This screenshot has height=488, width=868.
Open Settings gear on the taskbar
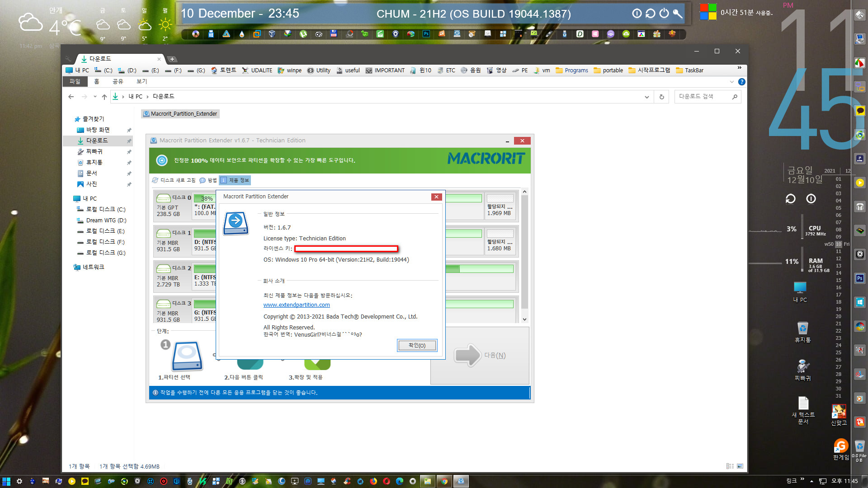[19, 481]
